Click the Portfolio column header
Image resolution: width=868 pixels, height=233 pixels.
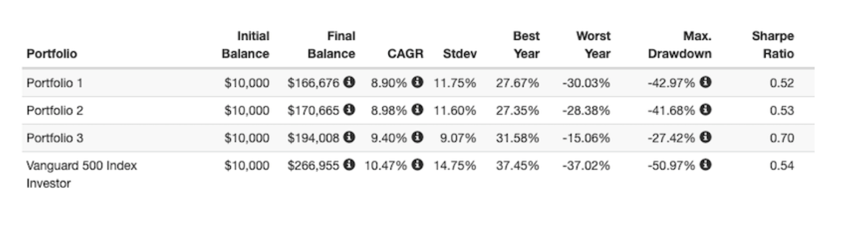(52, 54)
